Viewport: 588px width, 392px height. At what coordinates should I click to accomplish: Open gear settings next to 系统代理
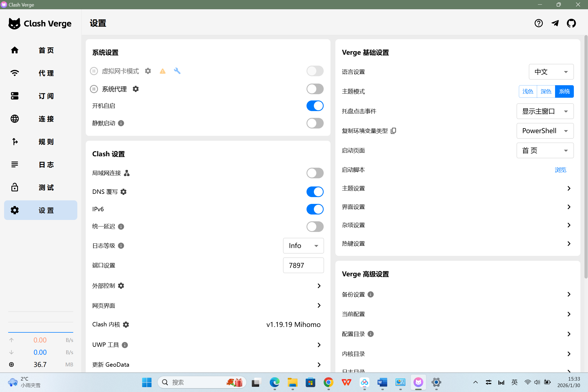pyautogui.click(x=136, y=89)
